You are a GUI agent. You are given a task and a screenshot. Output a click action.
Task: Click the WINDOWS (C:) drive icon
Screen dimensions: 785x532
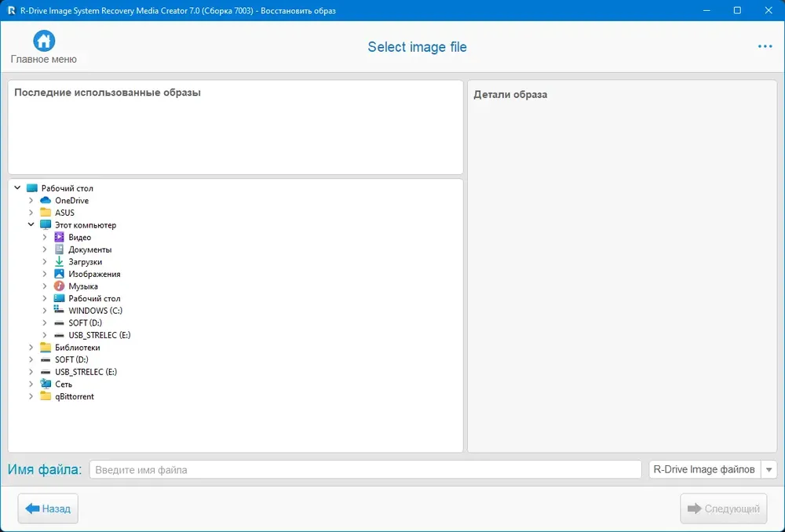click(59, 310)
